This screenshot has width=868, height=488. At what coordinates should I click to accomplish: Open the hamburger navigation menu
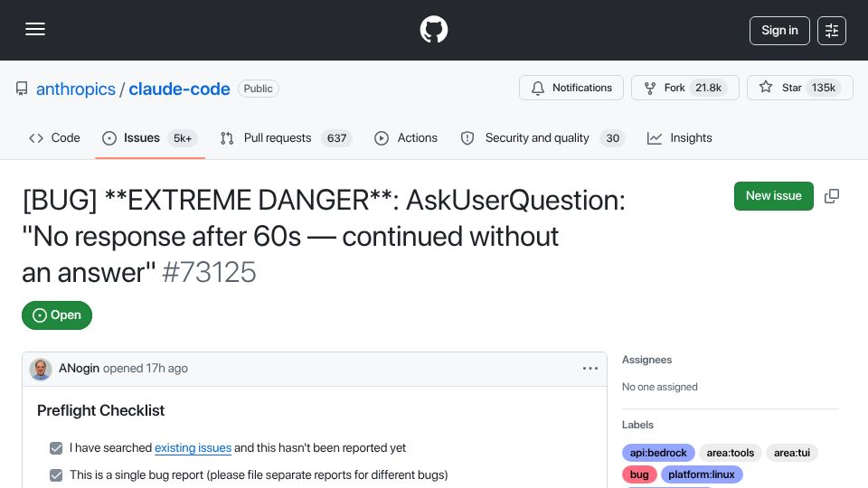(x=35, y=29)
